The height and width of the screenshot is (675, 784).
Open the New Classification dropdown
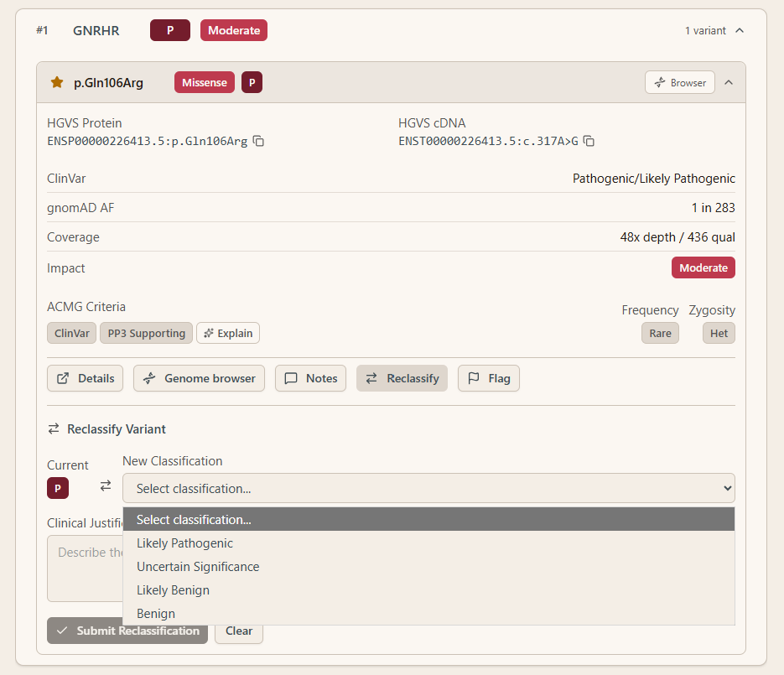pos(428,488)
